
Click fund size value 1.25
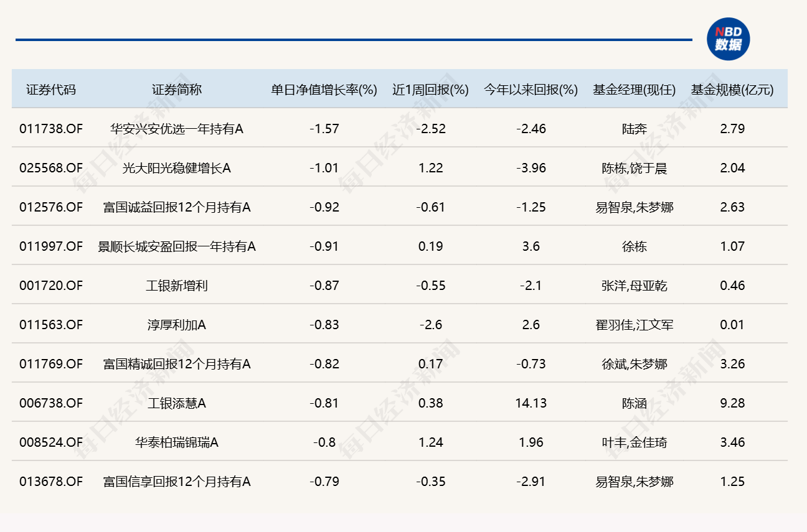click(x=732, y=482)
